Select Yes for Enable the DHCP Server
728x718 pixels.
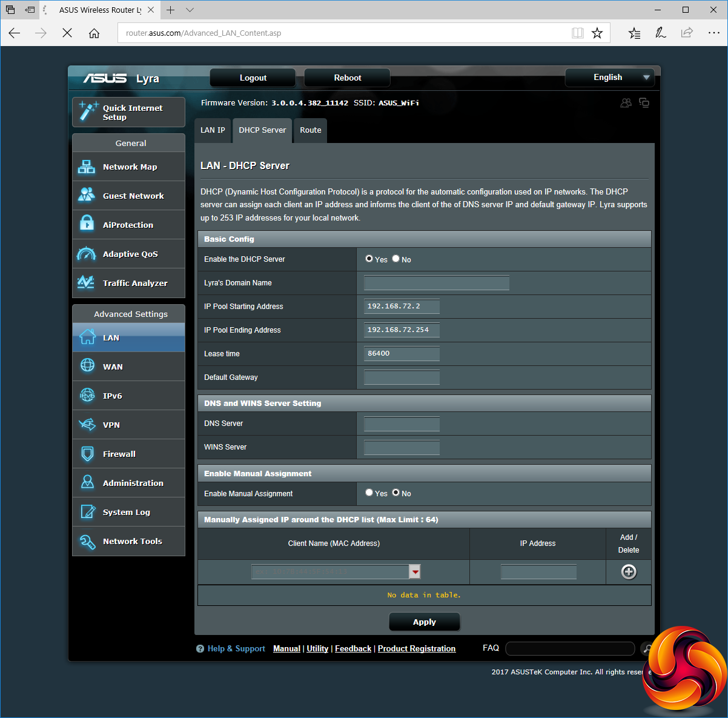tap(369, 259)
